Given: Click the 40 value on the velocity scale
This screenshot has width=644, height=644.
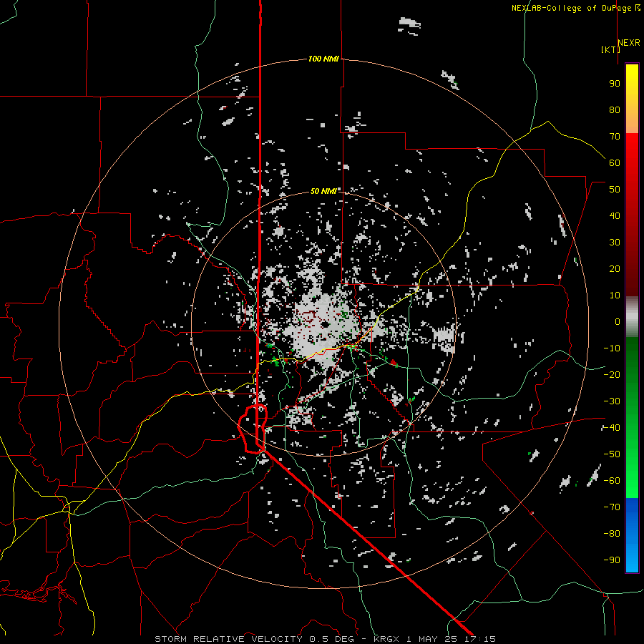Looking at the screenshot, I should 615,216.
